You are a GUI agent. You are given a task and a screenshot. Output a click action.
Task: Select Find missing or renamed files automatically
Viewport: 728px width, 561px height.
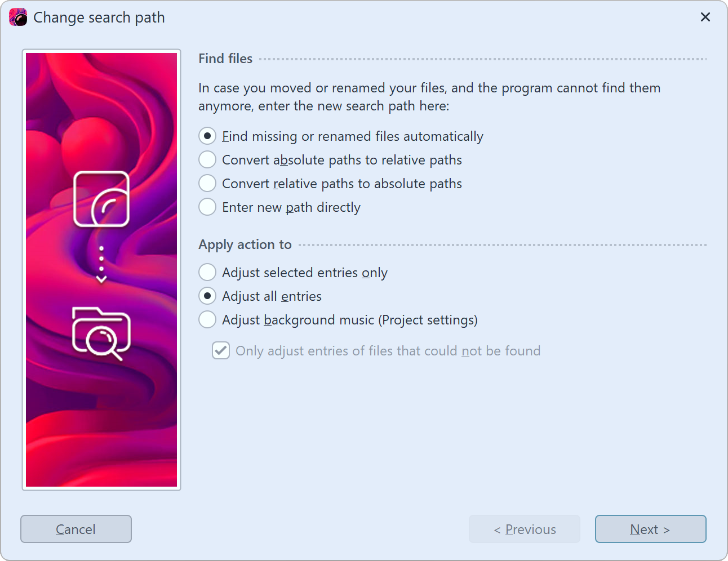207,136
